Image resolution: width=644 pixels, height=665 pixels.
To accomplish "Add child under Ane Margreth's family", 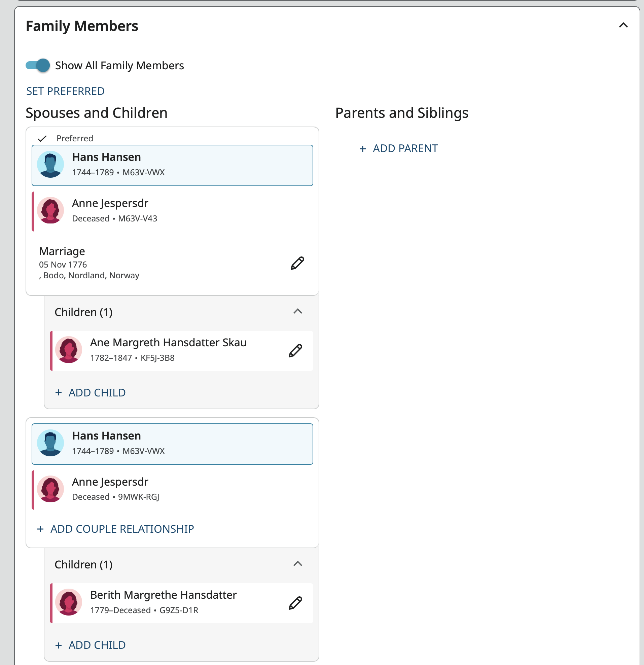I will pyautogui.click(x=91, y=392).
